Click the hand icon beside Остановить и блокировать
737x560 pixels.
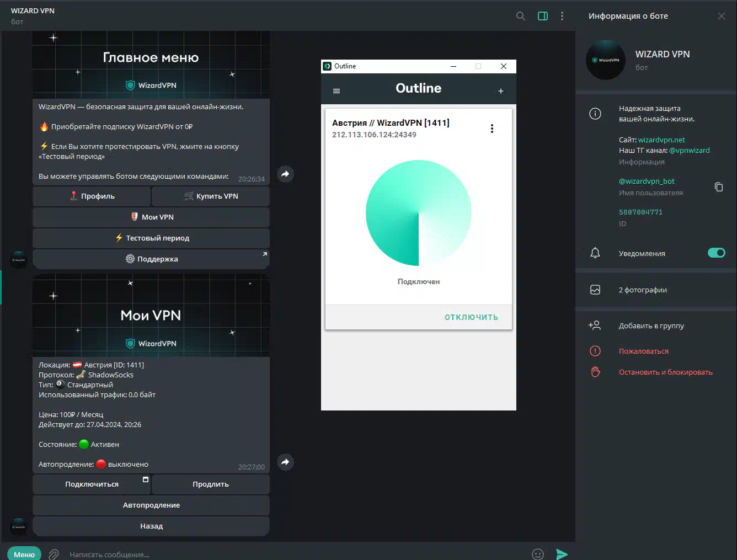click(x=595, y=372)
